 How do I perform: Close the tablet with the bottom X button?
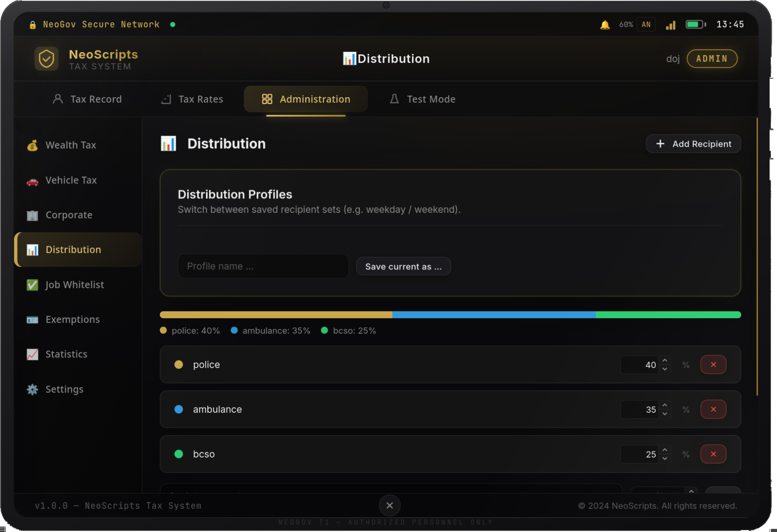click(x=390, y=505)
